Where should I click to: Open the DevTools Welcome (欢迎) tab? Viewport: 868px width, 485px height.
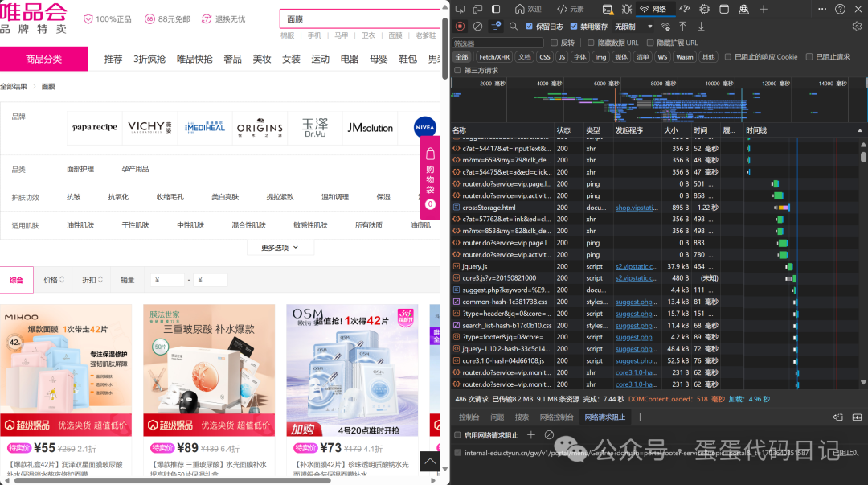click(x=528, y=9)
